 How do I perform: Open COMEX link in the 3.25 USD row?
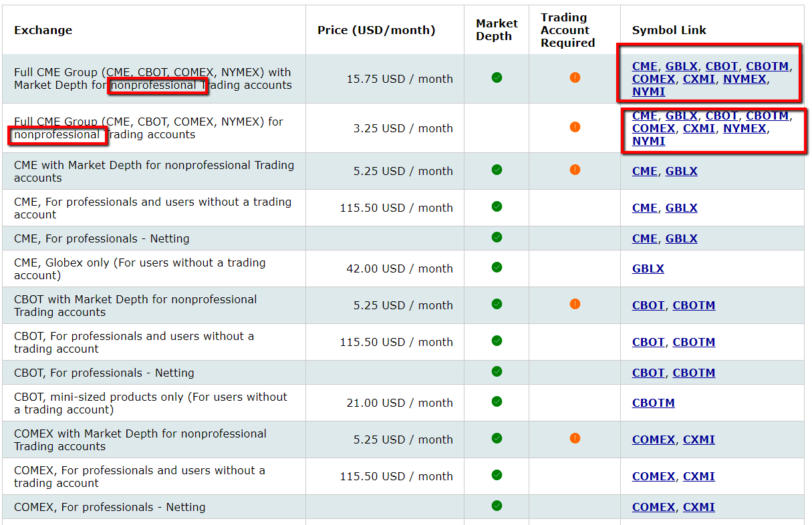(x=653, y=128)
